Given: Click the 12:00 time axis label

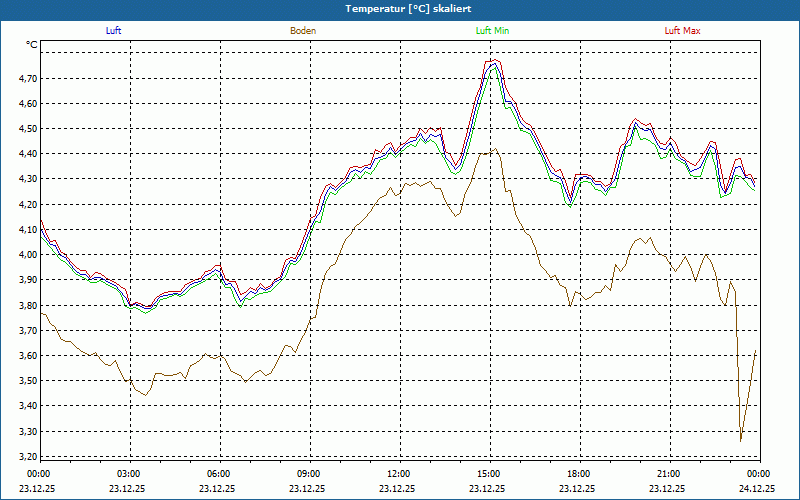Looking at the screenshot, I should pos(398,474).
